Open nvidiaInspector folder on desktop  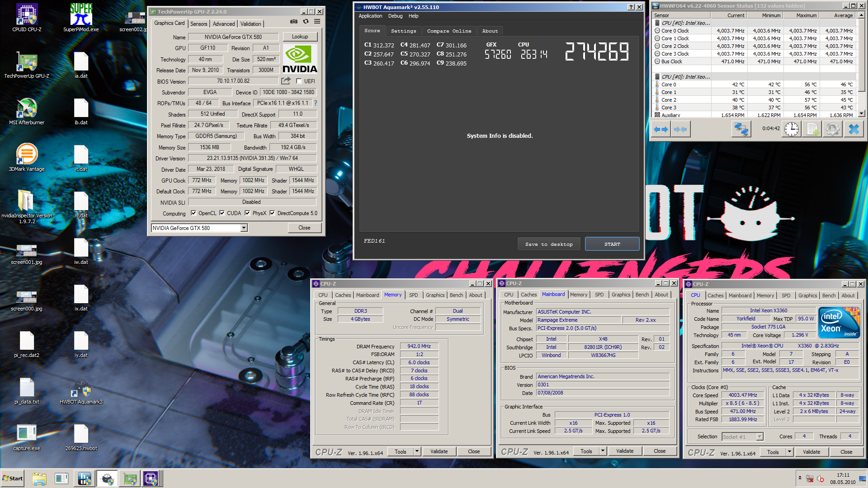pyautogui.click(x=27, y=206)
